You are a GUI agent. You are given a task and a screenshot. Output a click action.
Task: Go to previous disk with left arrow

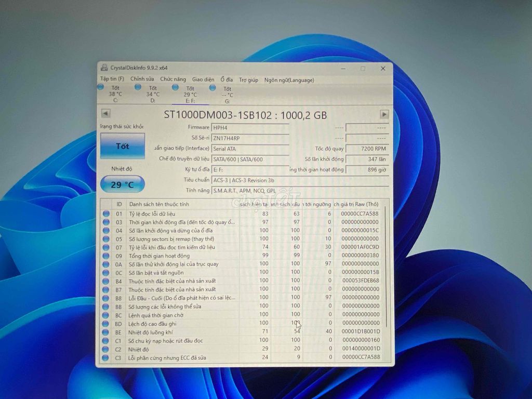[105, 113]
